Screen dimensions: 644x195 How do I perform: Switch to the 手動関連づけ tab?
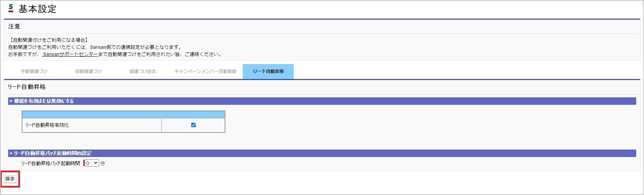click(34, 72)
